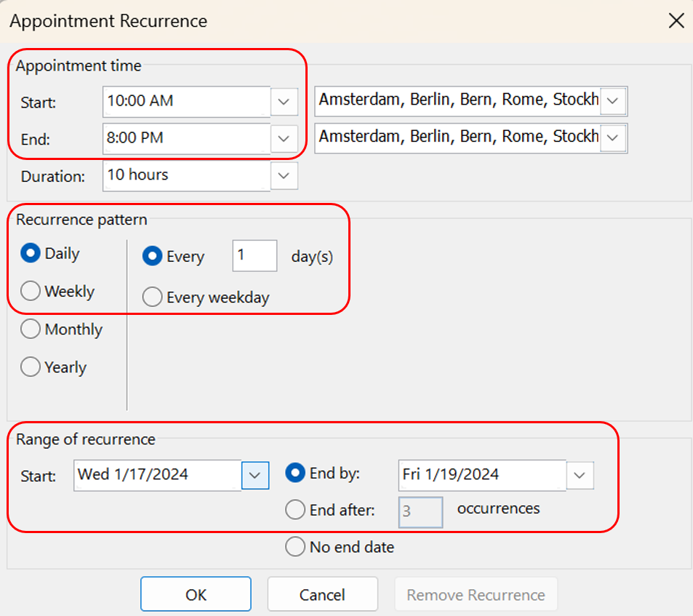Select the Every day(s) option
The image size is (693, 616).
pyautogui.click(x=153, y=256)
